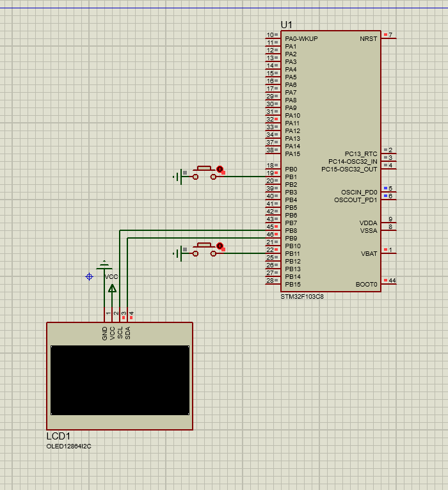This screenshot has width=448, height=490.
Task: Click the SCL pin label on LCD1
Action: [120, 333]
